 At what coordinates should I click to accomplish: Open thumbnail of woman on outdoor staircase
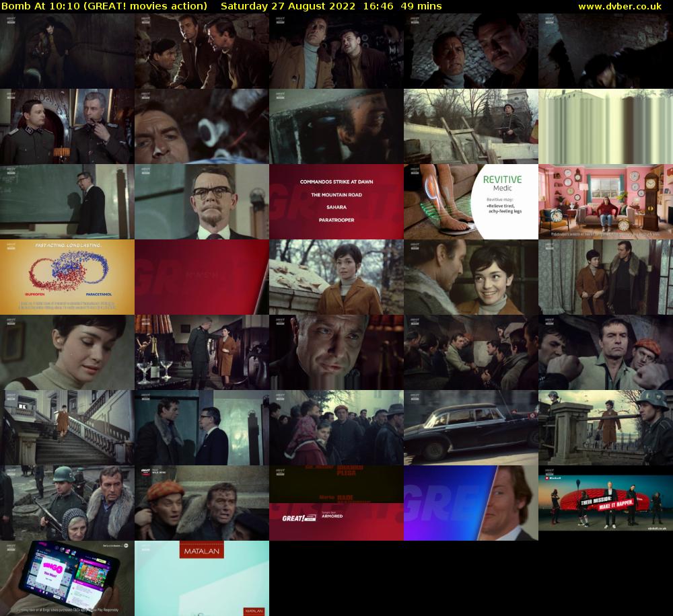tap(67, 428)
